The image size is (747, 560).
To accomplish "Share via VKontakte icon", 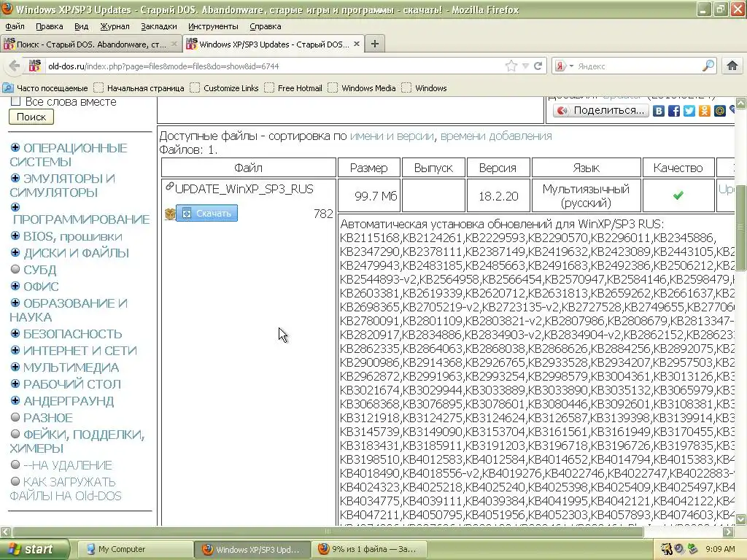I will click(659, 111).
